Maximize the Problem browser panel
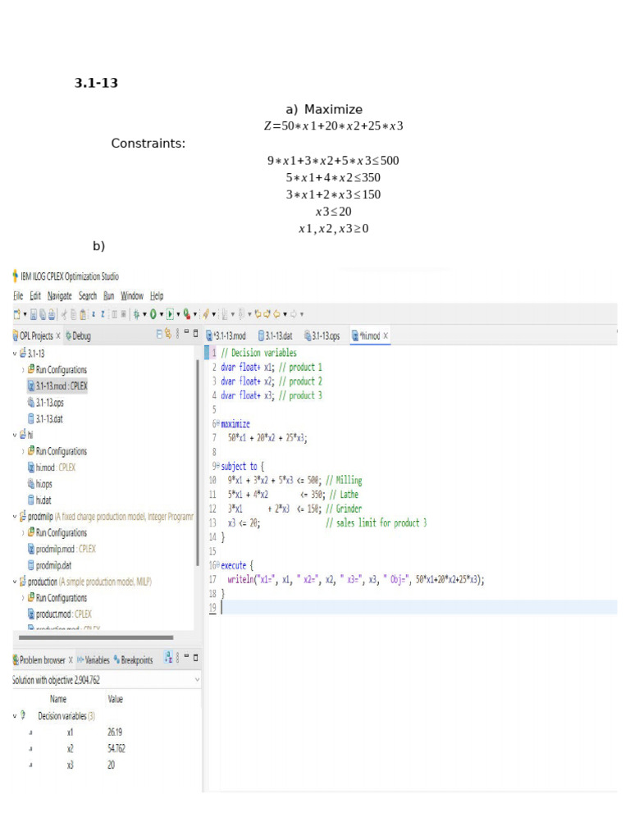Screen dimensions: 630x840 tap(195, 657)
